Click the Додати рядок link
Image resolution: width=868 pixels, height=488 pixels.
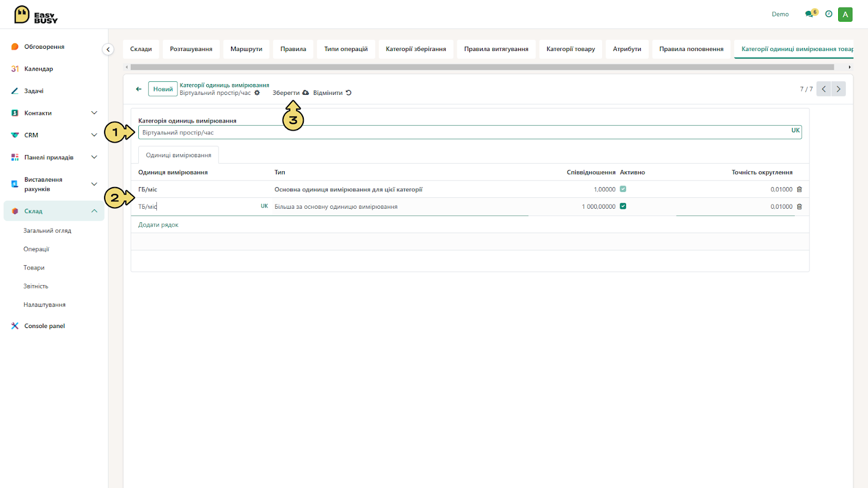pyautogui.click(x=158, y=224)
